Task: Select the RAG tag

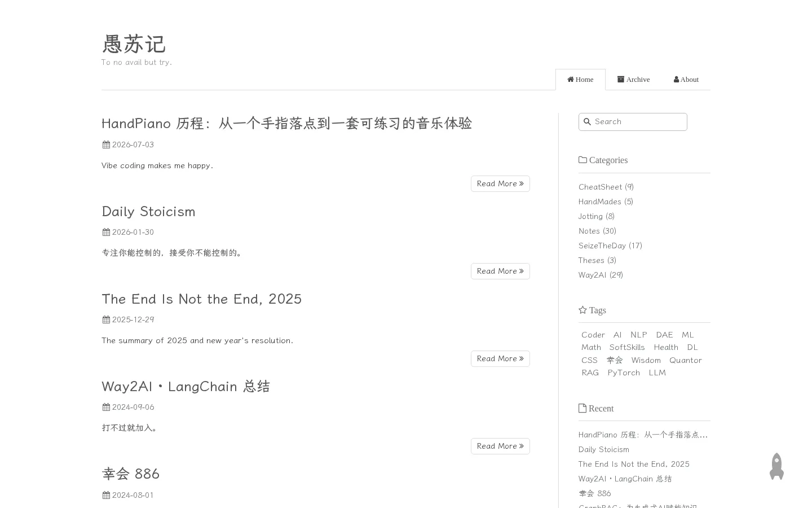Action: click(590, 373)
